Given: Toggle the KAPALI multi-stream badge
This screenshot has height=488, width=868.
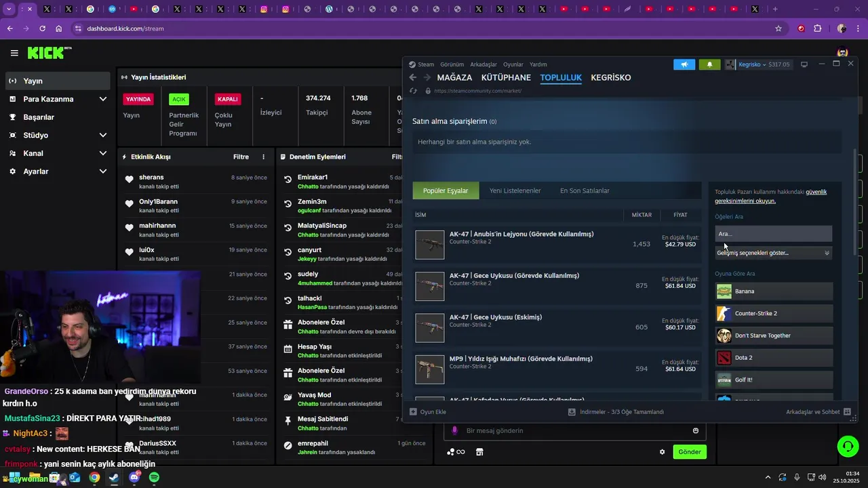Looking at the screenshot, I should (227, 99).
